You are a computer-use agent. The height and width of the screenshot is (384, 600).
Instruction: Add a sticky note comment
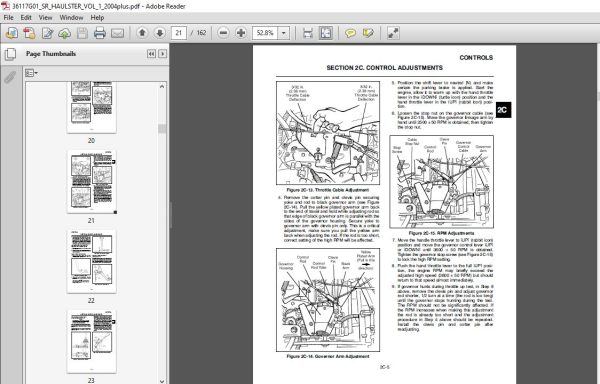pyautogui.click(x=350, y=33)
